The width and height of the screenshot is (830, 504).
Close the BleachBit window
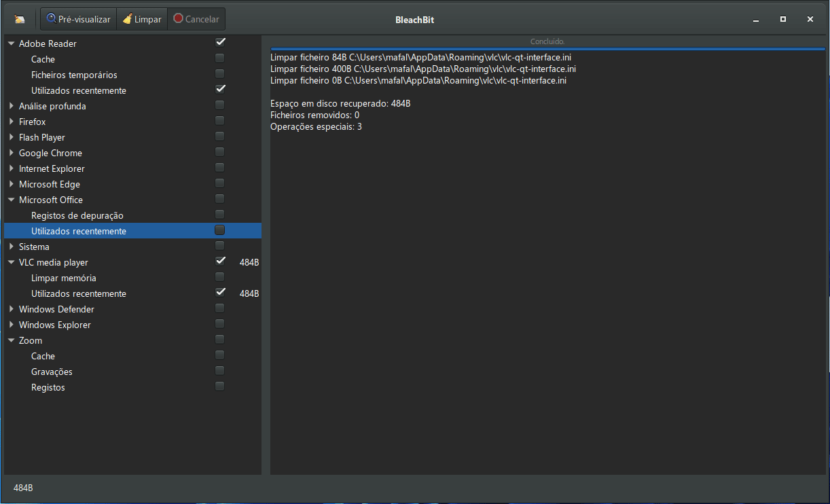tap(810, 20)
